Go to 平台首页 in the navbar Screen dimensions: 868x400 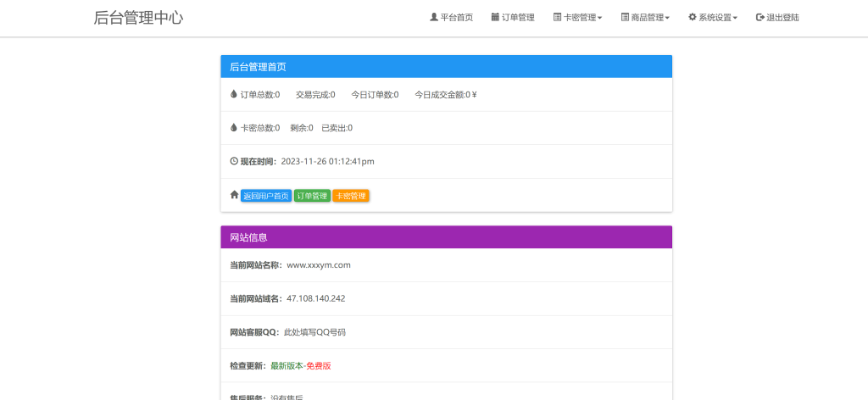[452, 18]
